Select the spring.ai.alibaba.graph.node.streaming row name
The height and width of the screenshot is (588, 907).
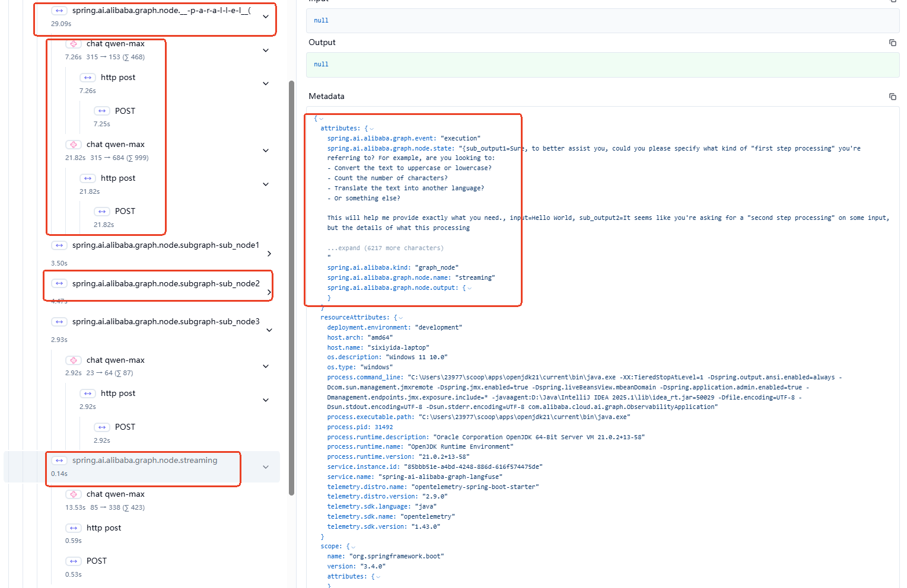click(145, 461)
